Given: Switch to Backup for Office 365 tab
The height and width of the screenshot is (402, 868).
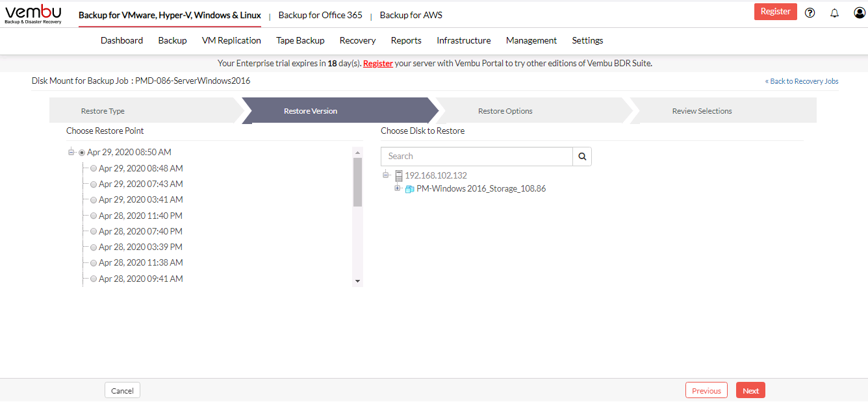Looking at the screenshot, I should (x=321, y=15).
